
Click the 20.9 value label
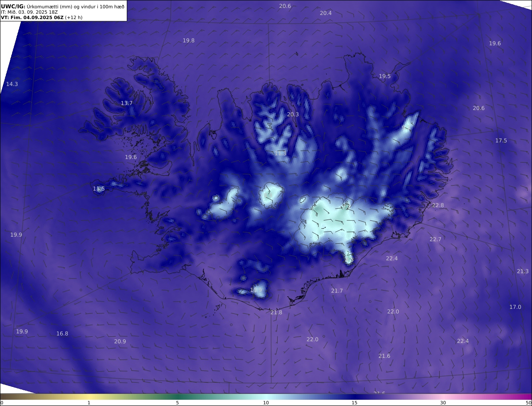(x=120, y=342)
